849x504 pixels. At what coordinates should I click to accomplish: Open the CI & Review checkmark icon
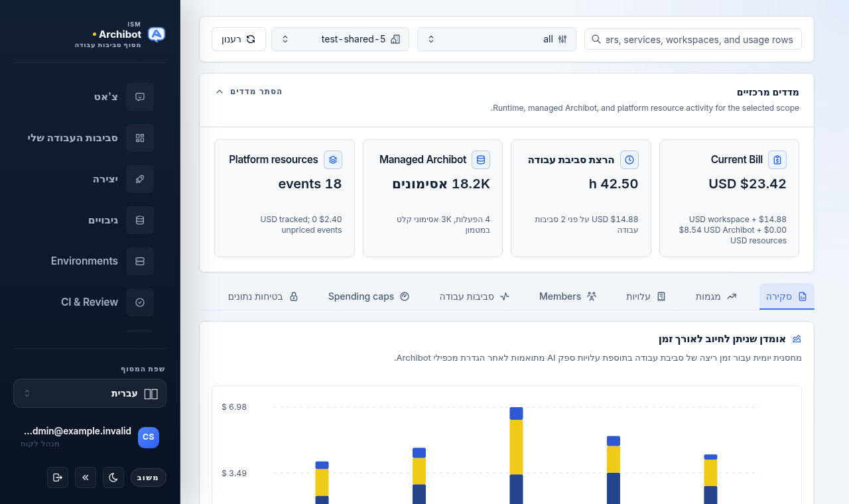[140, 302]
